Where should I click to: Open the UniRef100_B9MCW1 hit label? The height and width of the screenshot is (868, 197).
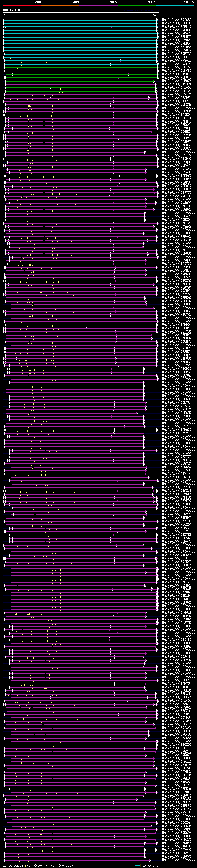(x=177, y=23)
